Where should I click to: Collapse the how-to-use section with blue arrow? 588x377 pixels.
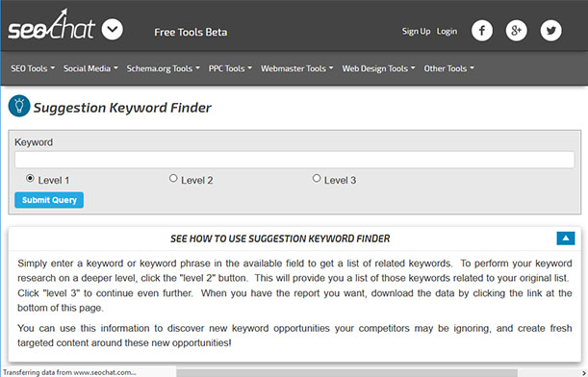pyautogui.click(x=566, y=239)
